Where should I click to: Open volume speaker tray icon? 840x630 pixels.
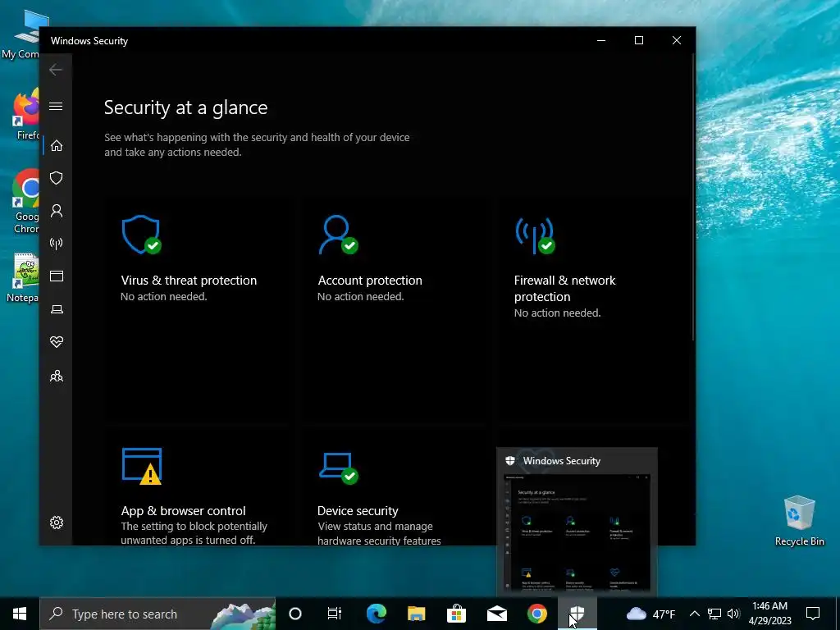click(734, 614)
